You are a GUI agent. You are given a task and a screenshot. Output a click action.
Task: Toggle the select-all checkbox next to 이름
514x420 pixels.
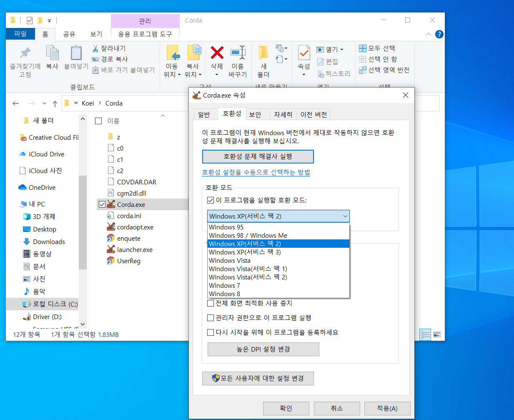[x=98, y=121]
